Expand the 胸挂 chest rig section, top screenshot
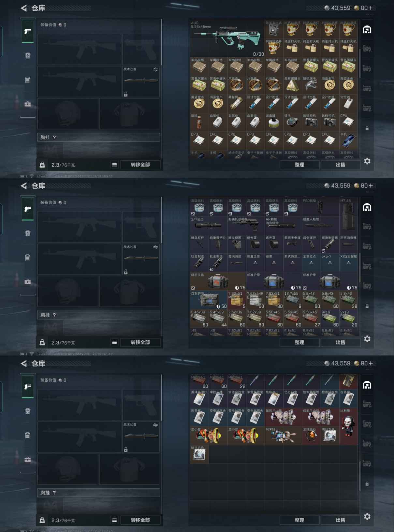394x532 pixels. (98, 137)
